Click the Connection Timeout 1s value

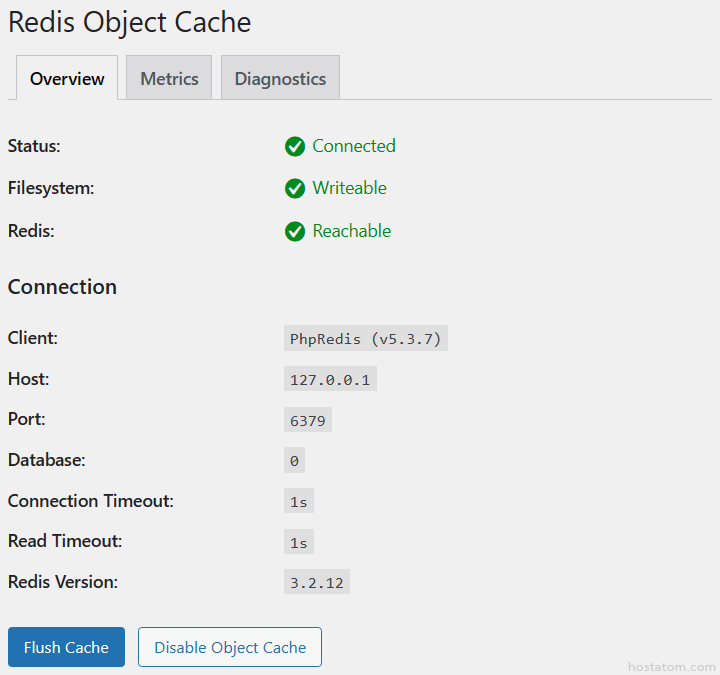[x=298, y=502]
